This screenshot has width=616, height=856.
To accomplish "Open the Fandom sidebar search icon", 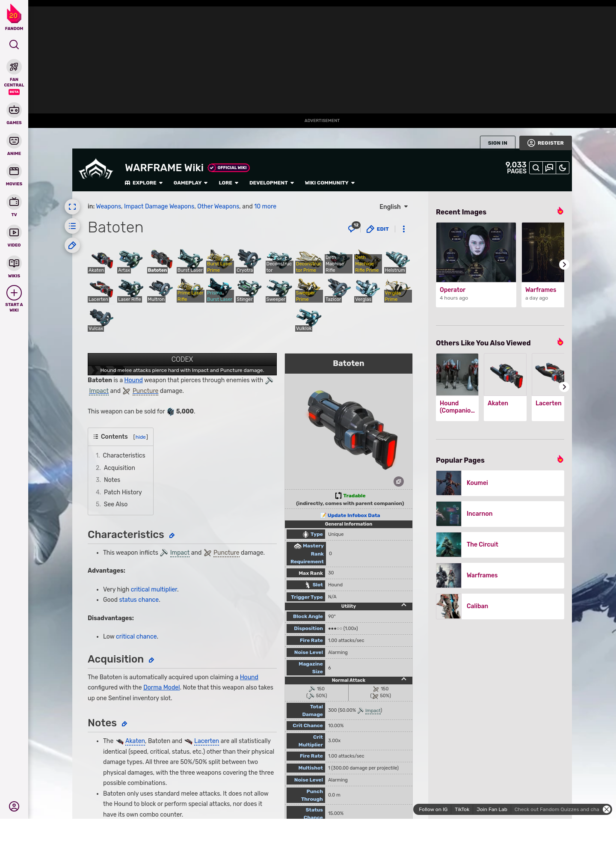I will (14, 45).
